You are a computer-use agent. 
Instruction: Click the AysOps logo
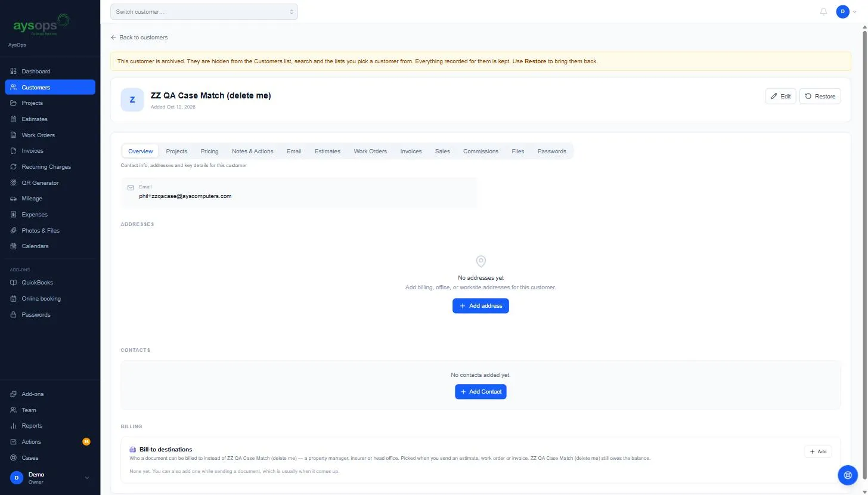(42, 26)
